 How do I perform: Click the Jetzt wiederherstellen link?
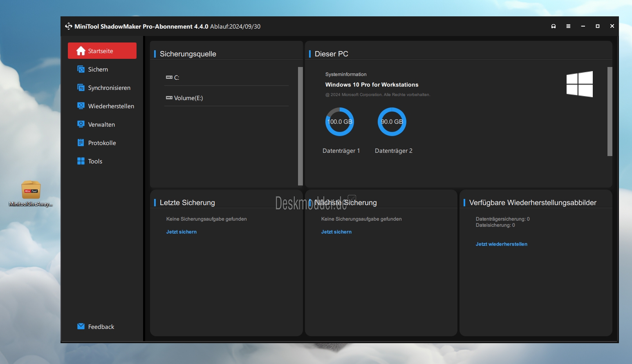coord(502,244)
